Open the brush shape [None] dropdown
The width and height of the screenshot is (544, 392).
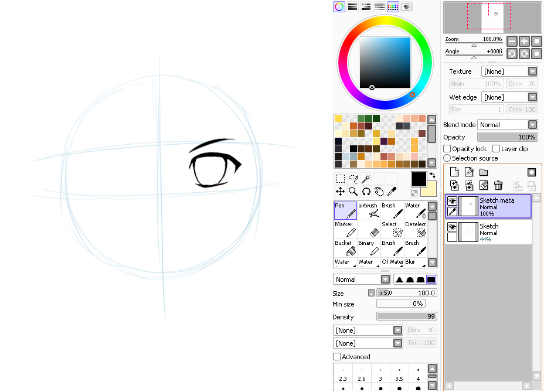pyautogui.click(x=368, y=330)
